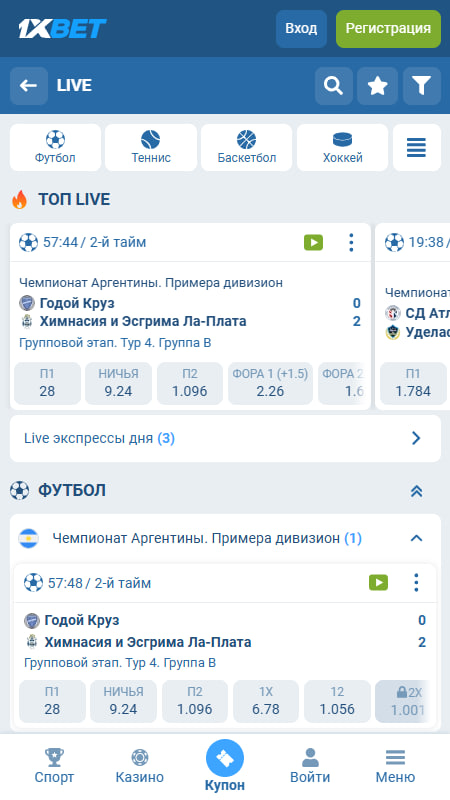
Task: Select the Баскетбол sport tab
Action: coord(246,147)
